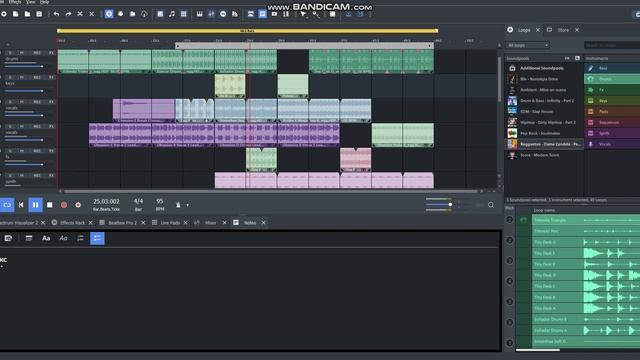Image resolution: width=640 pixels, height=360 pixels.
Task: Click the Redo arrow in the toolbar
Action: coord(68,14)
